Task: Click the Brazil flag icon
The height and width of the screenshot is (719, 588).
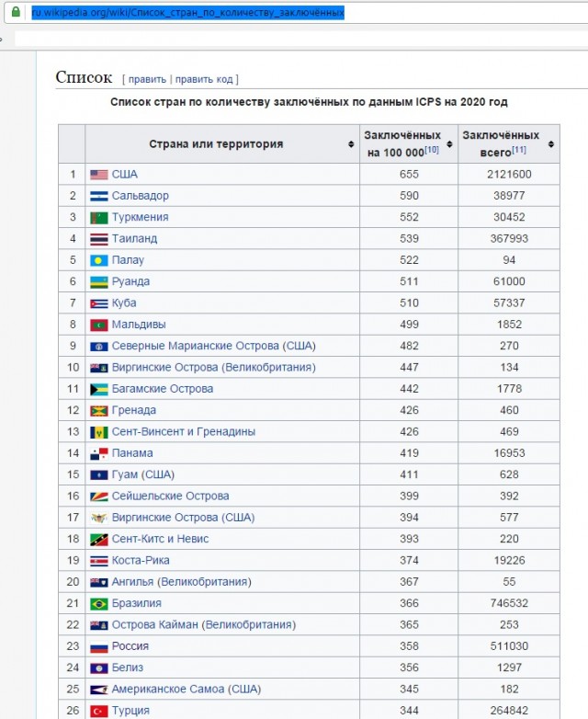Action: [99, 604]
